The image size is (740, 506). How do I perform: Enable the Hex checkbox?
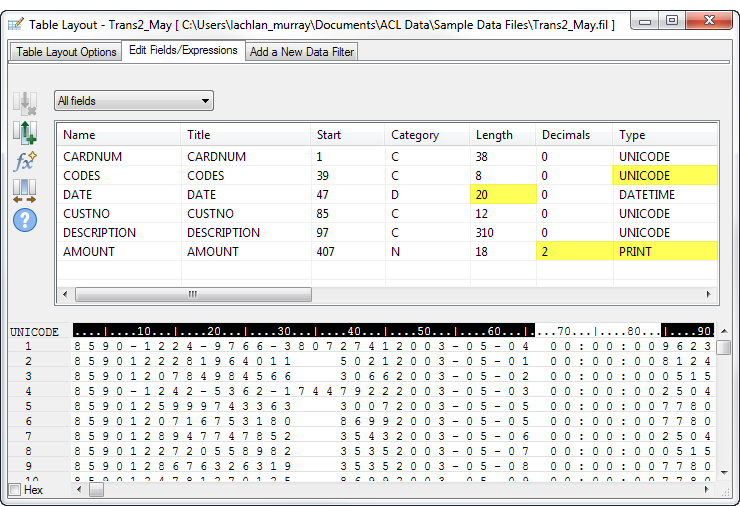[x=15, y=490]
